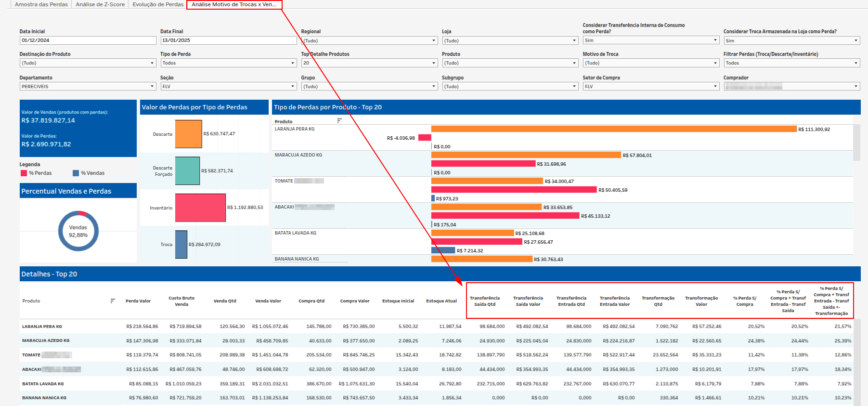Click the sort icon in the Detalhes Produto column
The image size is (868, 406).
pyautogui.click(x=113, y=301)
